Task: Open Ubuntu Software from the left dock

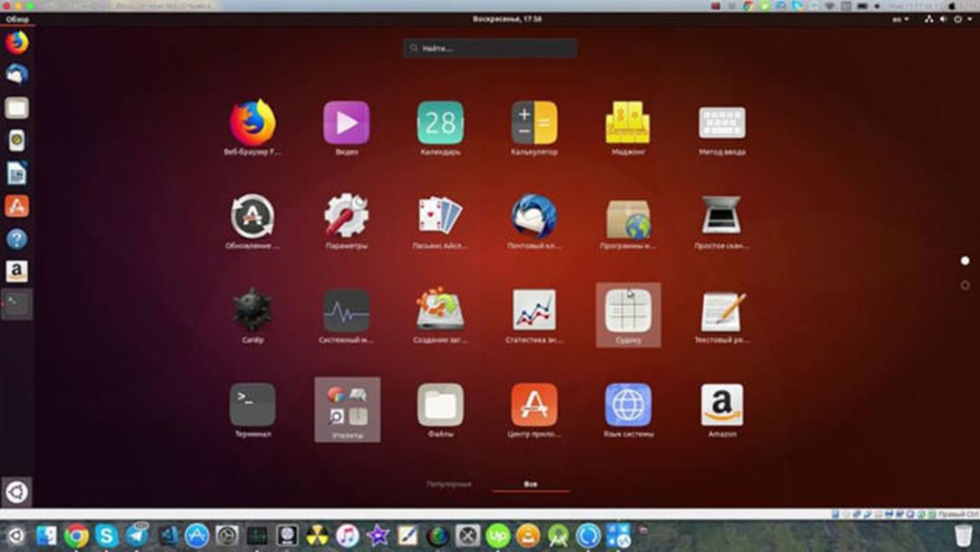Action: point(17,206)
